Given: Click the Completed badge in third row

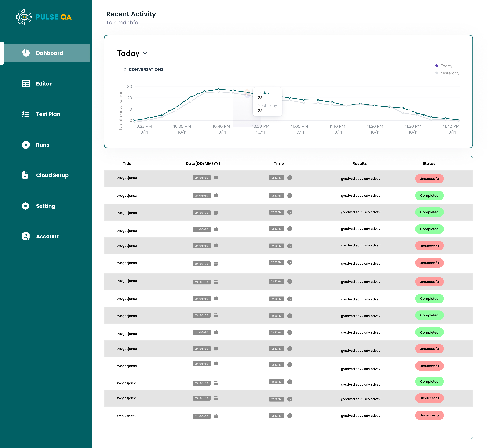Looking at the screenshot, I should point(430,212).
